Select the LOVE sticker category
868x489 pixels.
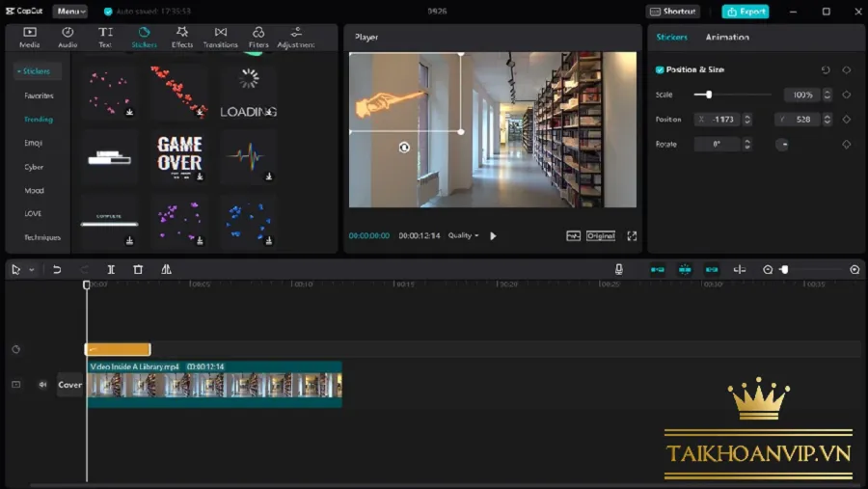pos(33,213)
